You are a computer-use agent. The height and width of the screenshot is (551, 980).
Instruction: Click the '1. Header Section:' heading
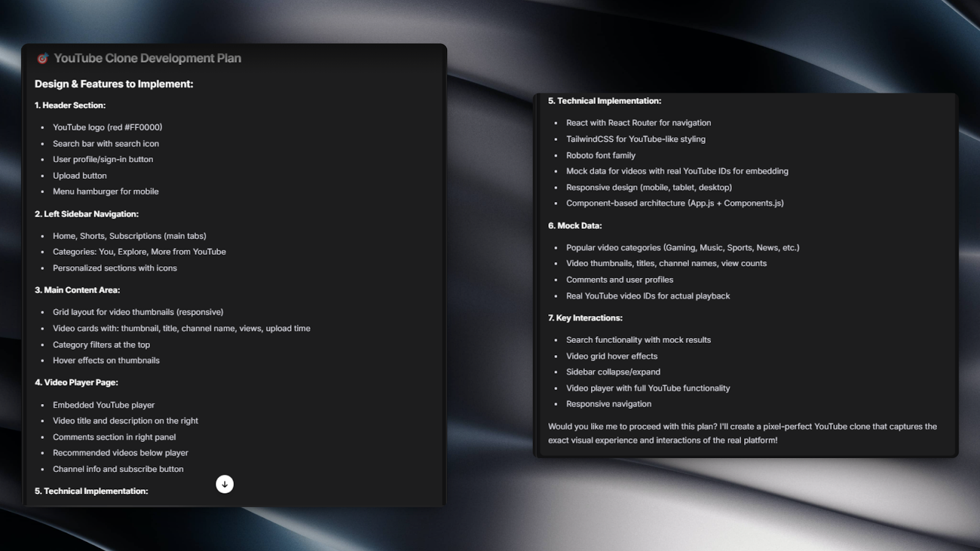click(70, 105)
